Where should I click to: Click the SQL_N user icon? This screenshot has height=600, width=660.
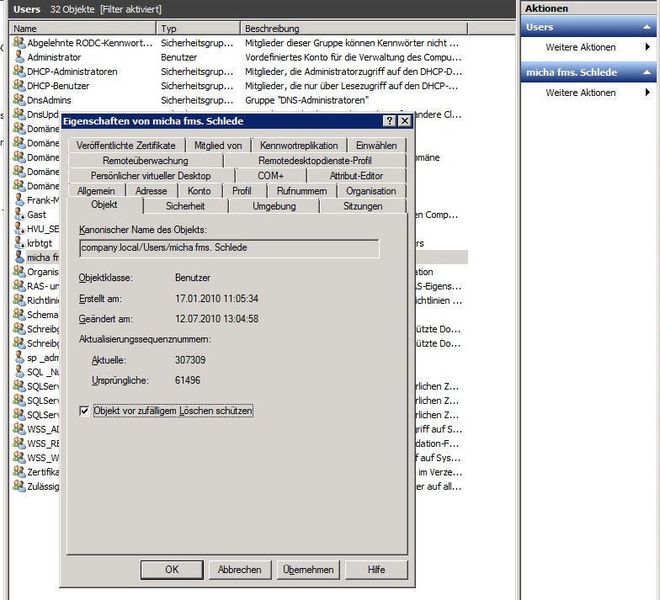19,372
